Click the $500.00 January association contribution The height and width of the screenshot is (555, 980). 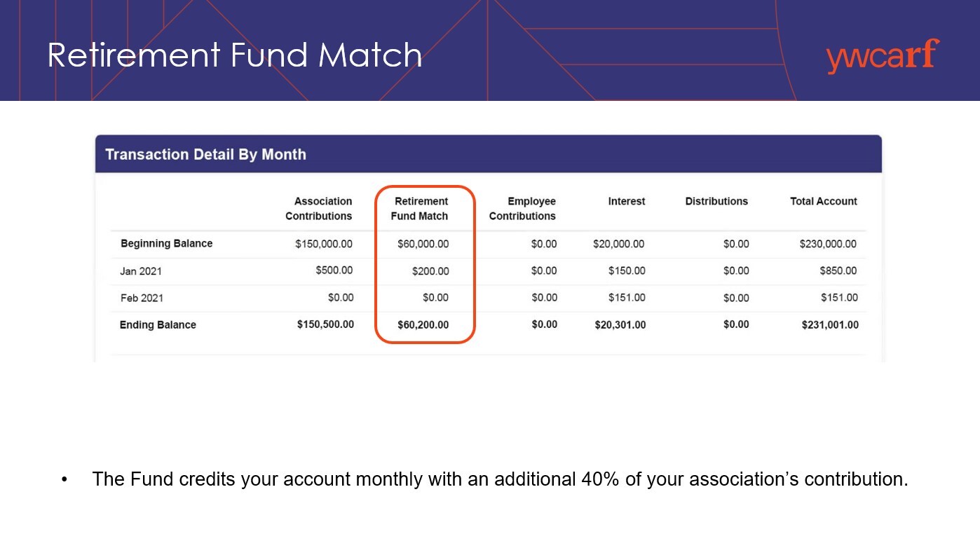tap(334, 270)
